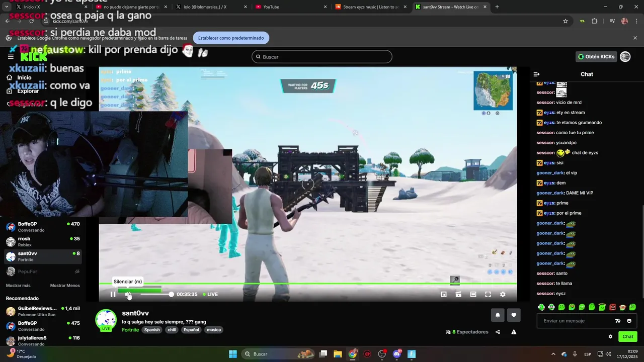Click sant0vv's streamer avatar
Image resolution: width=644 pixels, height=362 pixels.
click(106, 320)
